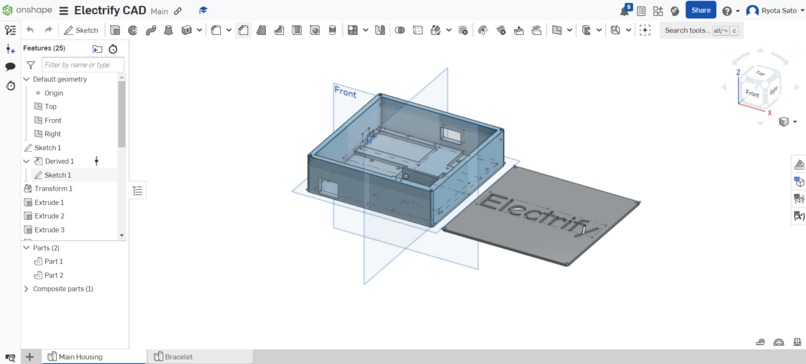Select the Fillet tool
The height and width of the screenshot is (364, 806).
pos(216,30)
